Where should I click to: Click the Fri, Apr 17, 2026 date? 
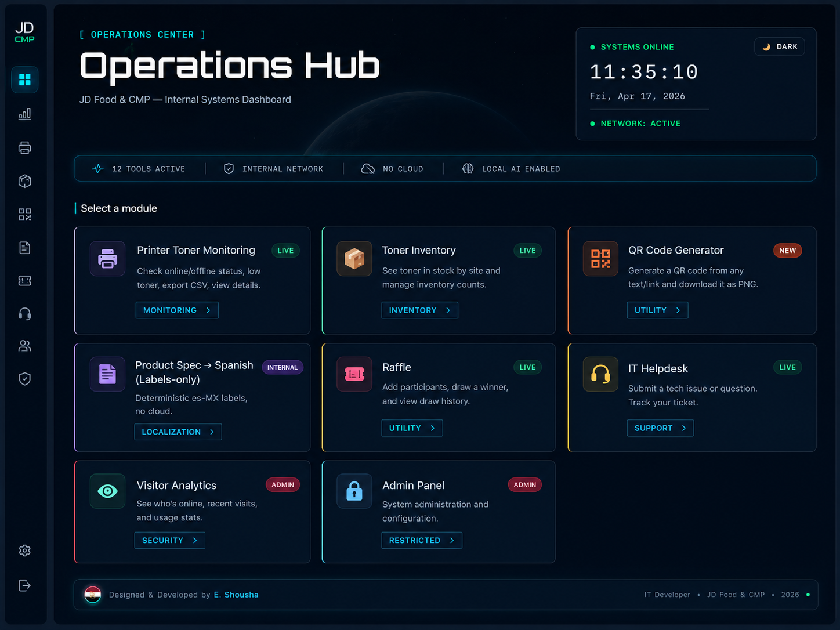pos(638,96)
